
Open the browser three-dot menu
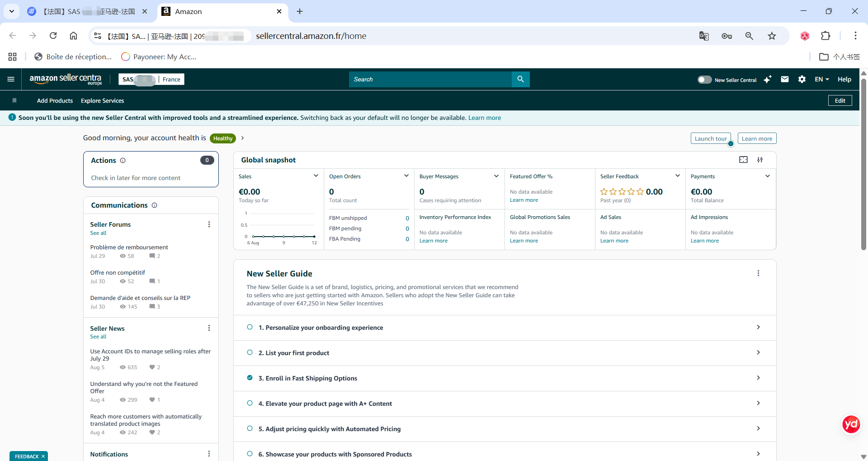pyautogui.click(x=855, y=36)
